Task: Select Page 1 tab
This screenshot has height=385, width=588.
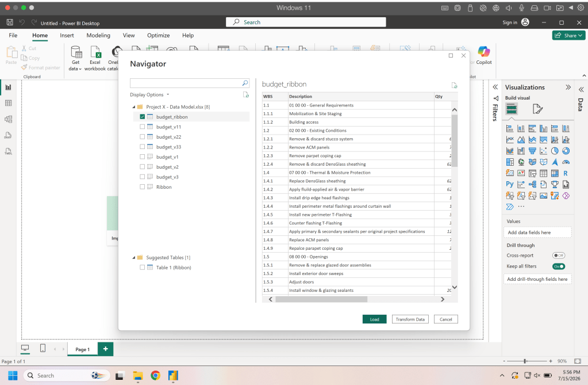Action: 83,349
